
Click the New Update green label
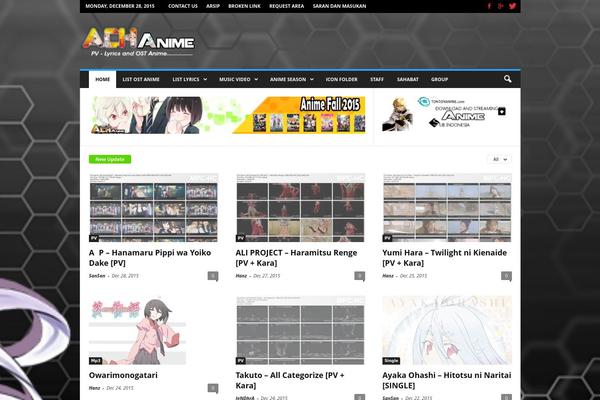click(109, 159)
